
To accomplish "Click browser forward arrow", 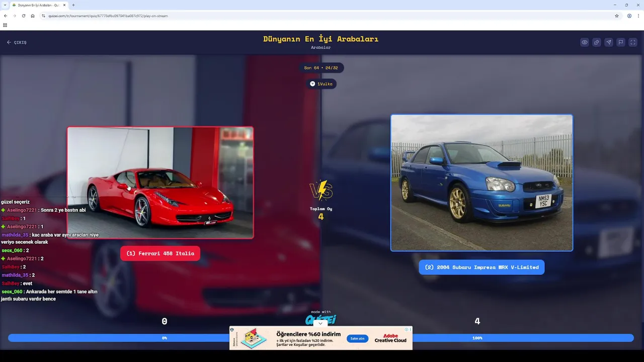I will click(14, 16).
